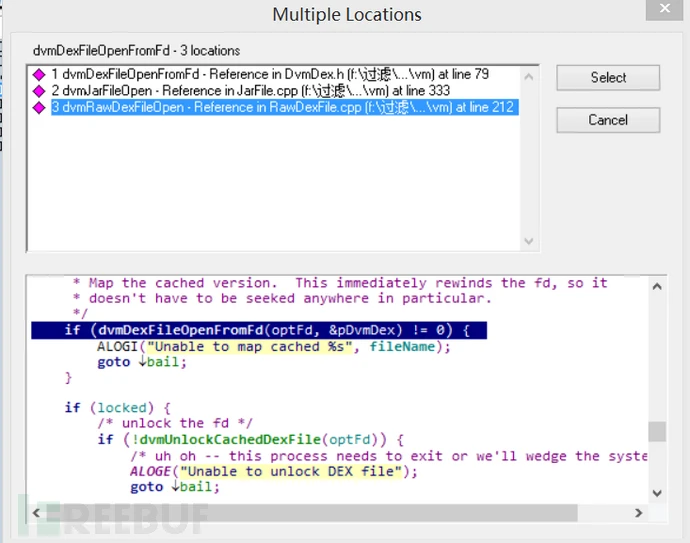This screenshot has height=543, width=690.
Task: Click the Cancel button
Action: click(608, 120)
